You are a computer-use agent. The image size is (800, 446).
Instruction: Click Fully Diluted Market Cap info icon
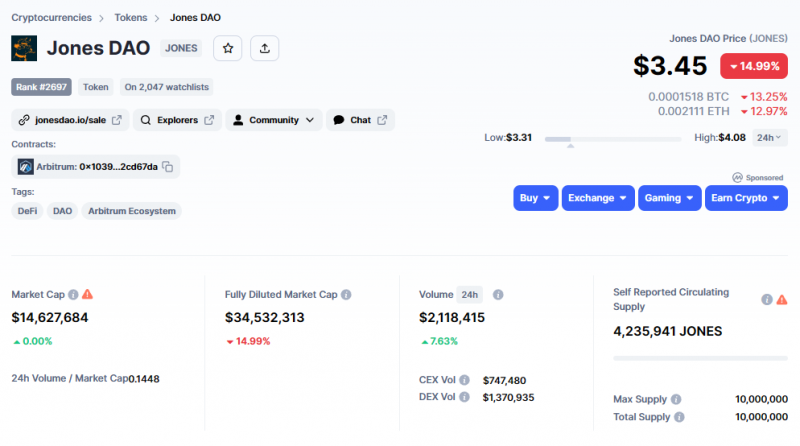coord(346,295)
